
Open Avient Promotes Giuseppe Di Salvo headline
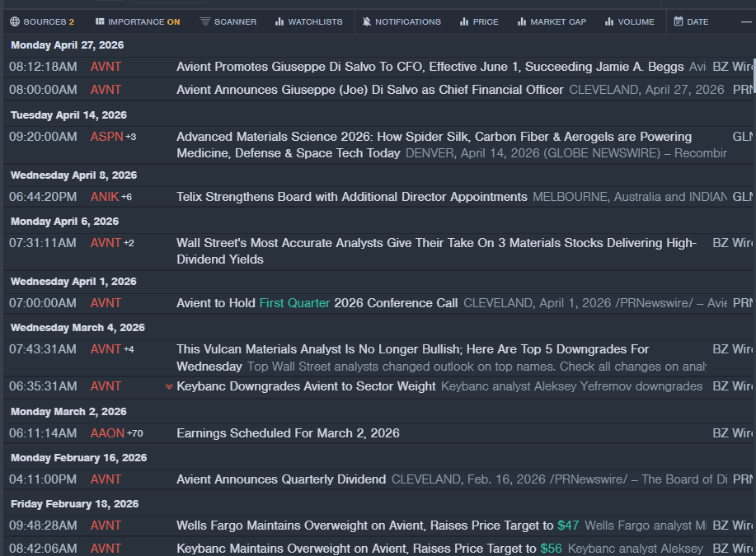[430, 67]
